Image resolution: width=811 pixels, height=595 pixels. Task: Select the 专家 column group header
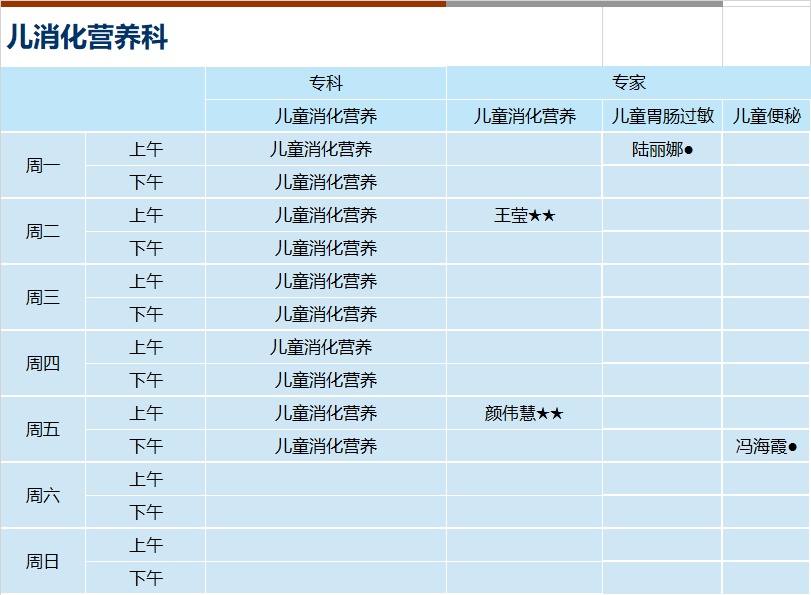coord(628,82)
